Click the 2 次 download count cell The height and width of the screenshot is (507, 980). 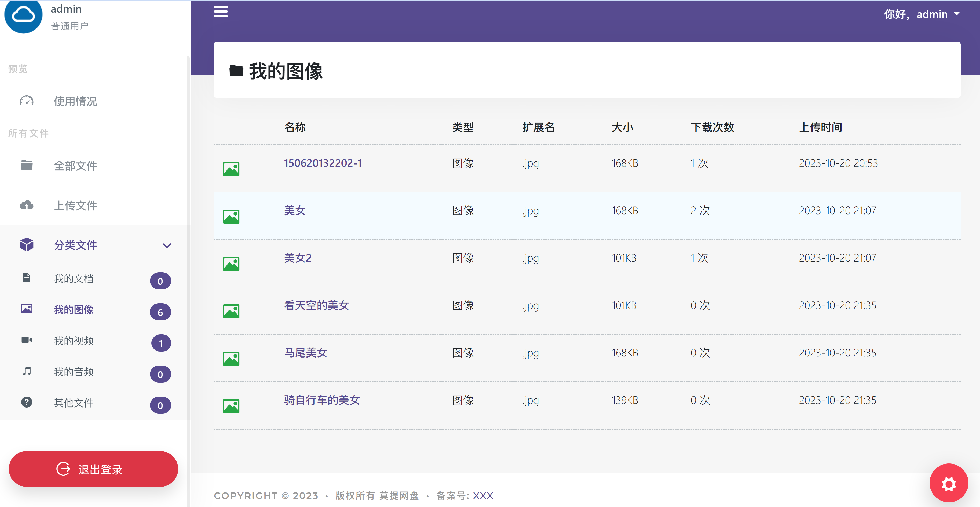(700, 210)
